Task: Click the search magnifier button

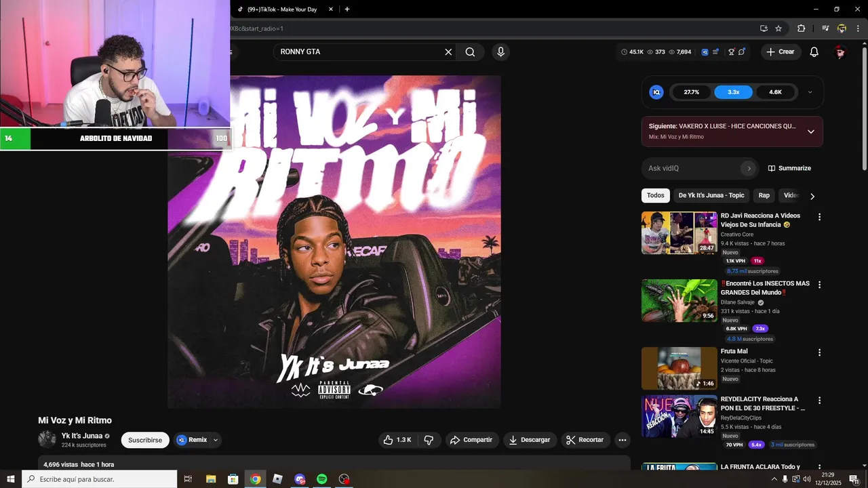Action: pos(470,52)
